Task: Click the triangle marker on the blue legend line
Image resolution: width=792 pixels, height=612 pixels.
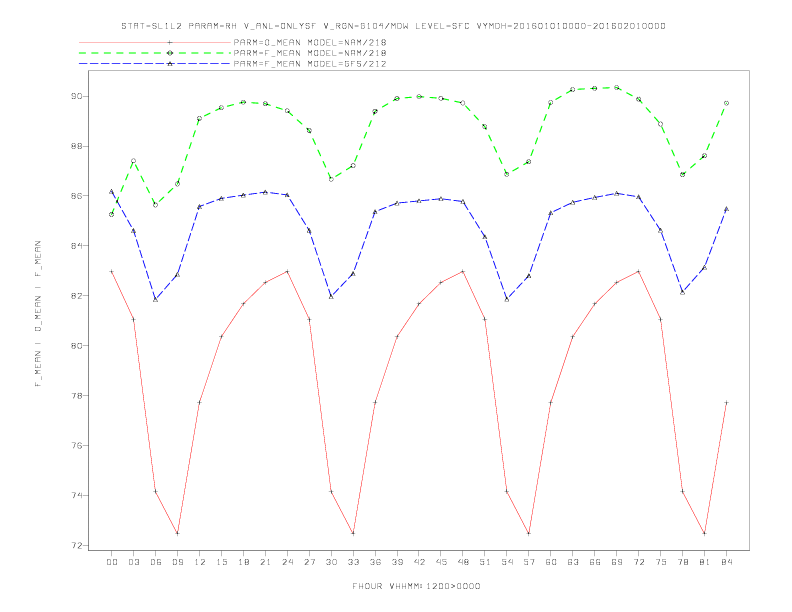Action: click(170, 64)
